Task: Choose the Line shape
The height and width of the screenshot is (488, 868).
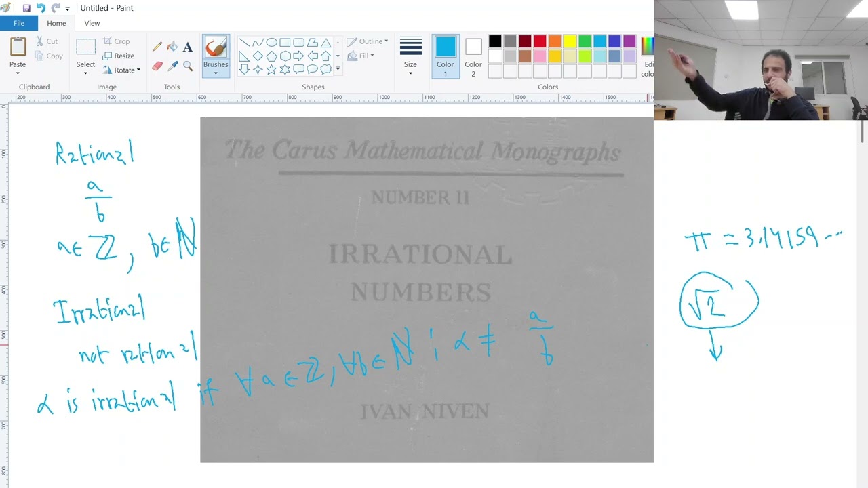Action: (x=244, y=42)
